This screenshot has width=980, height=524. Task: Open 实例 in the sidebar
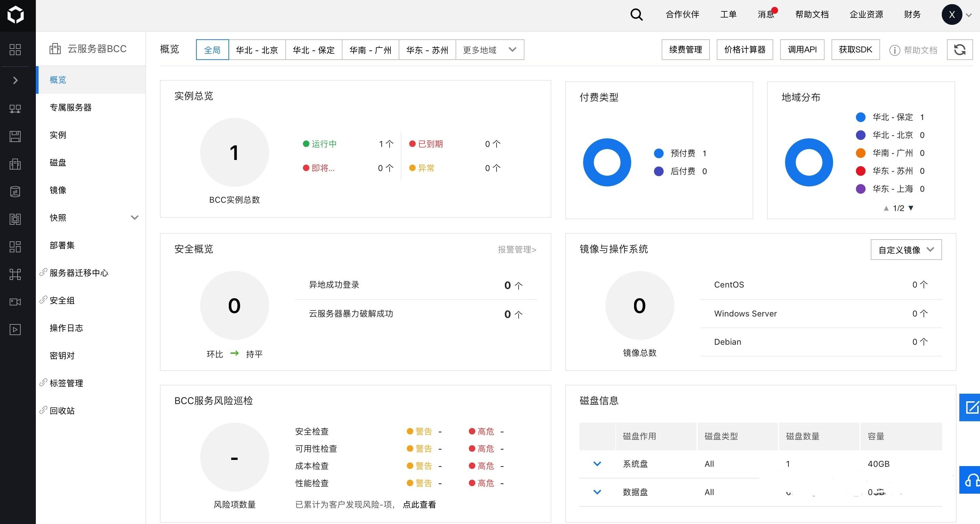[91, 135]
